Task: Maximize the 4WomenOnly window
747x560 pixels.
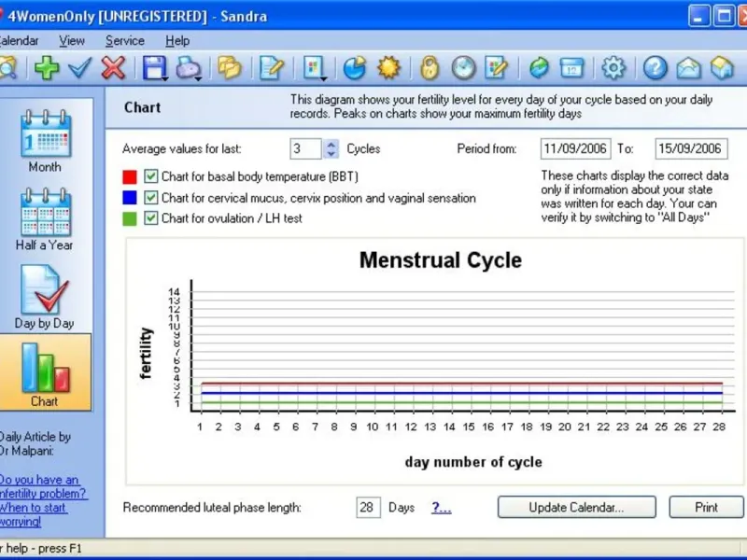Action: [724, 17]
